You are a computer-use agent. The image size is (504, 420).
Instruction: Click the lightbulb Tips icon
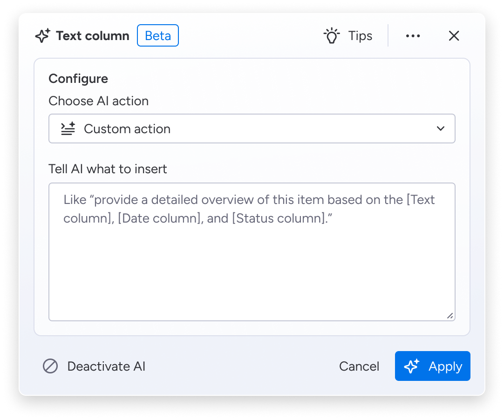click(x=331, y=36)
